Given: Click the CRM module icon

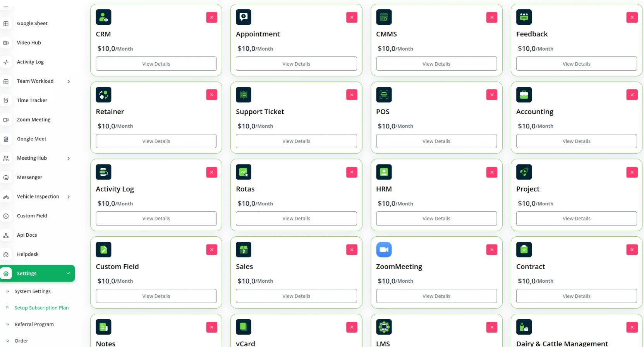Looking at the screenshot, I should (103, 17).
